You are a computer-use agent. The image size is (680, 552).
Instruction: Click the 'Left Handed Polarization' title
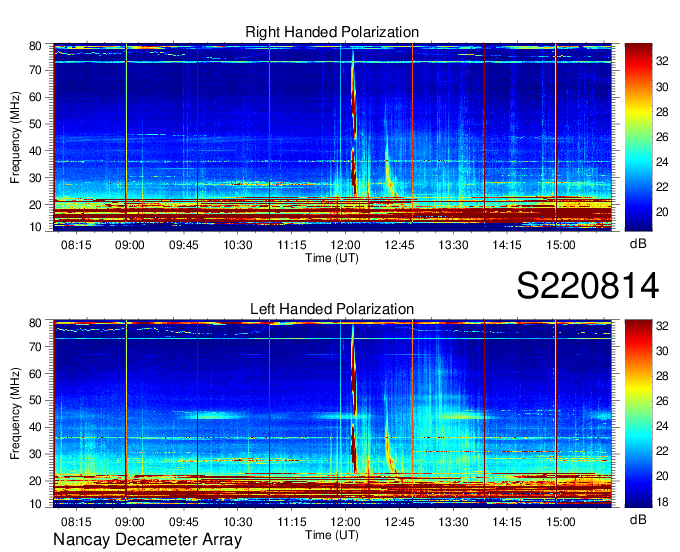[332, 309]
